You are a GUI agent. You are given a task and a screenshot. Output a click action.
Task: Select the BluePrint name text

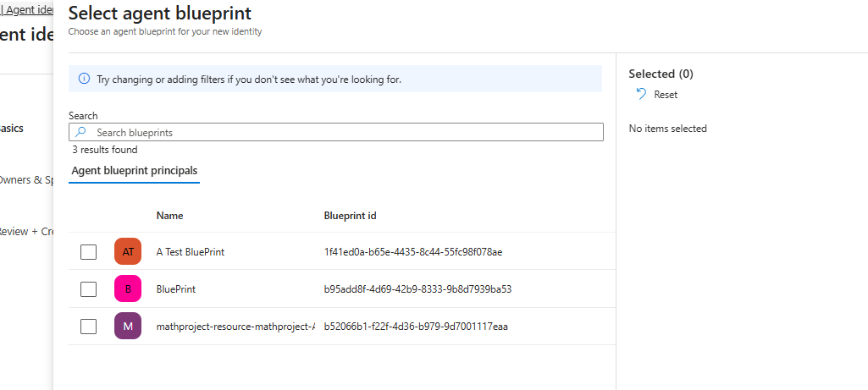tap(176, 288)
